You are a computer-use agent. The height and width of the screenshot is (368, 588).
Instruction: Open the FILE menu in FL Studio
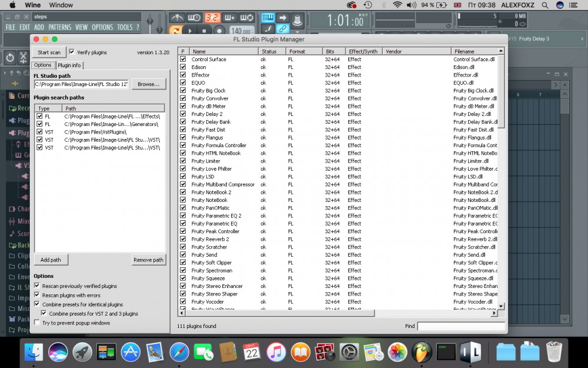point(11,28)
